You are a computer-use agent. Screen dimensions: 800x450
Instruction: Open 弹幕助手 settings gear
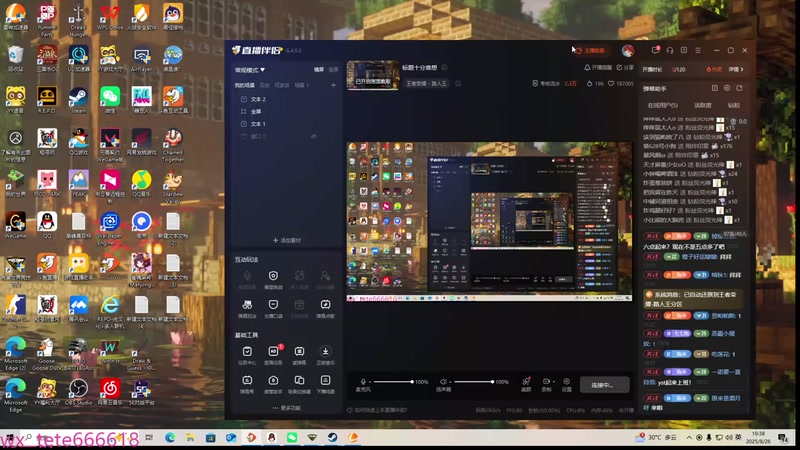coord(727,88)
